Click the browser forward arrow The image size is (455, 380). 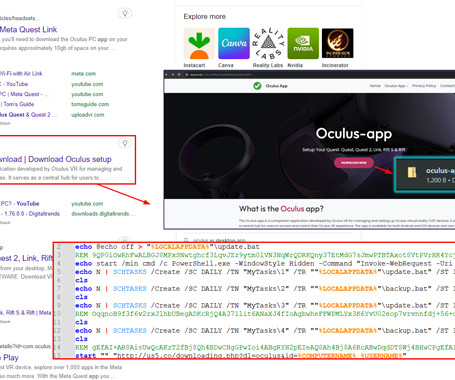(x=173, y=75)
